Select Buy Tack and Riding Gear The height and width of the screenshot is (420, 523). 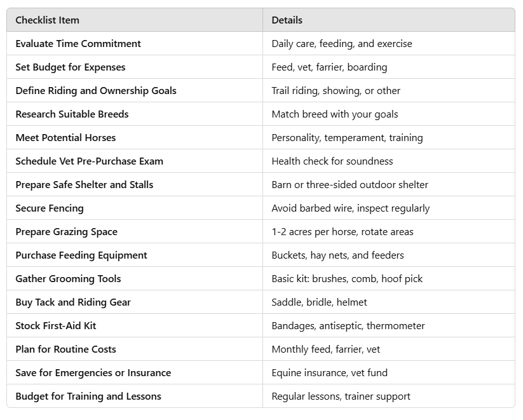point(73,302)
